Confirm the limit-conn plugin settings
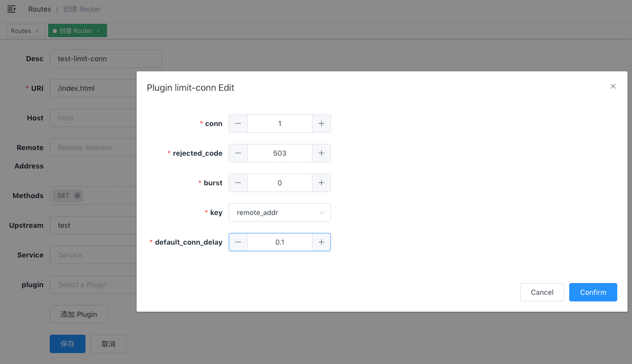 [593, 292]
